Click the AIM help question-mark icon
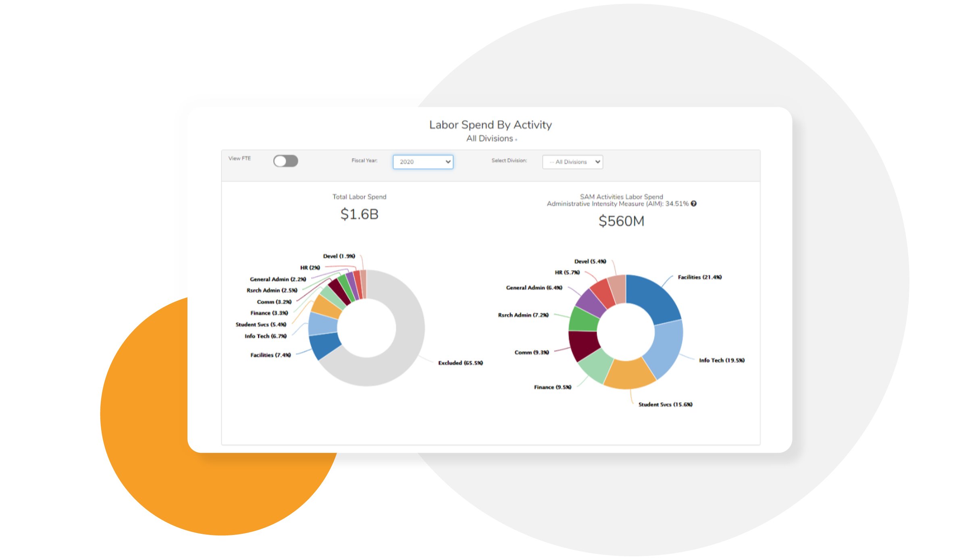Viewport: 980px width, 560px height. pos(694,204)
